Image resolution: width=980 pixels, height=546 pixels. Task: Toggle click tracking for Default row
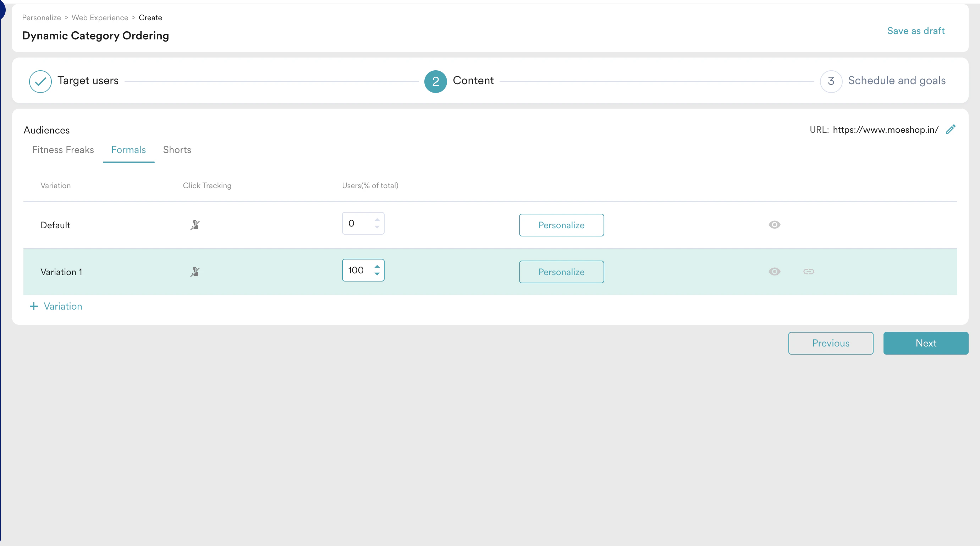pos(195,225)
